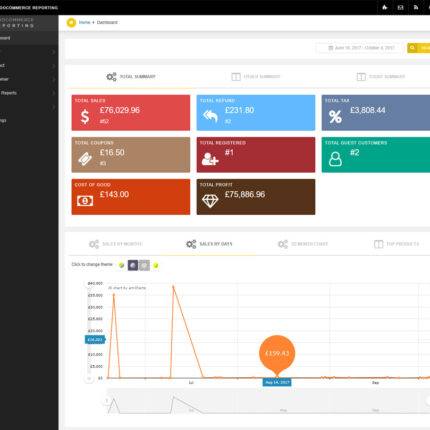Choose the blue-yellow chart theme swatch
Screen dimensions: 430x430
click(122, 265)
